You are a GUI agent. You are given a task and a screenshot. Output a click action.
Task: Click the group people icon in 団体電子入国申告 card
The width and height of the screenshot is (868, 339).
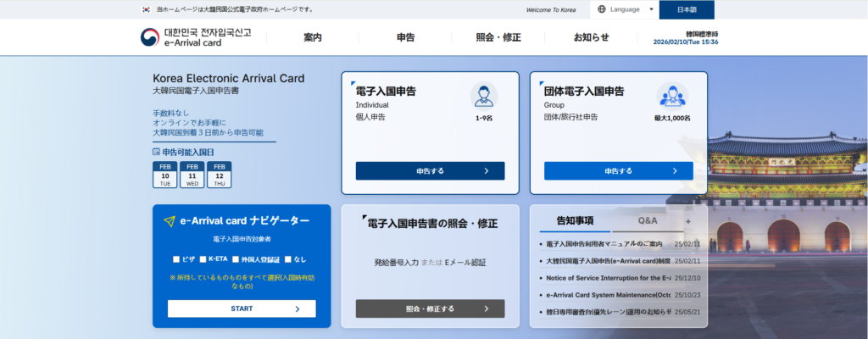pyautogui.click(x=672, y=96)
